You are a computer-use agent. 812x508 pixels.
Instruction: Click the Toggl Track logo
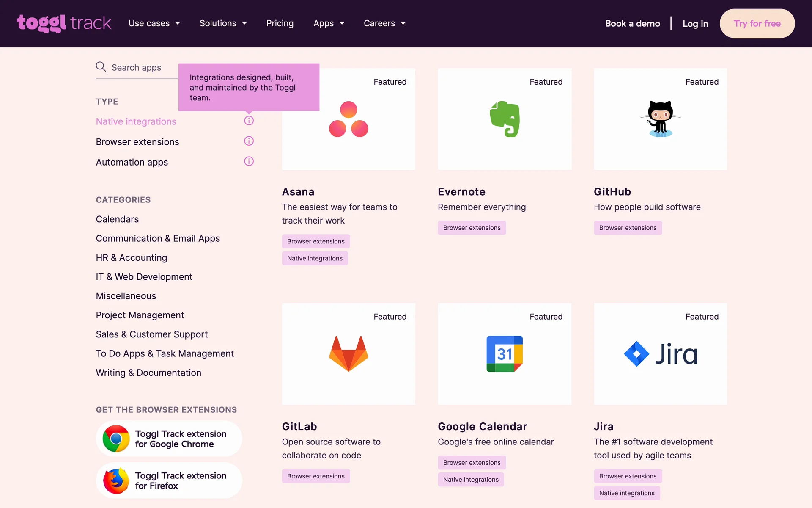coord(64,23)
